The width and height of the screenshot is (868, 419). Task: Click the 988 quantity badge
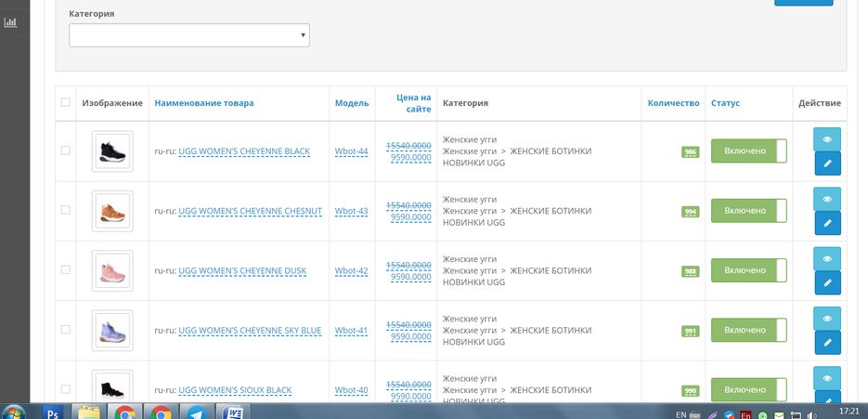click(x=691, y=271)
